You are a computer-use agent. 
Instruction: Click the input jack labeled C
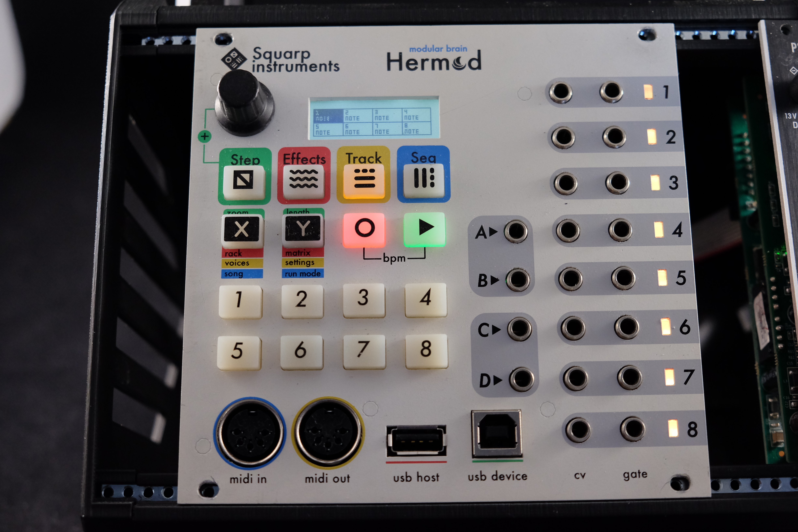pos(520,329)
